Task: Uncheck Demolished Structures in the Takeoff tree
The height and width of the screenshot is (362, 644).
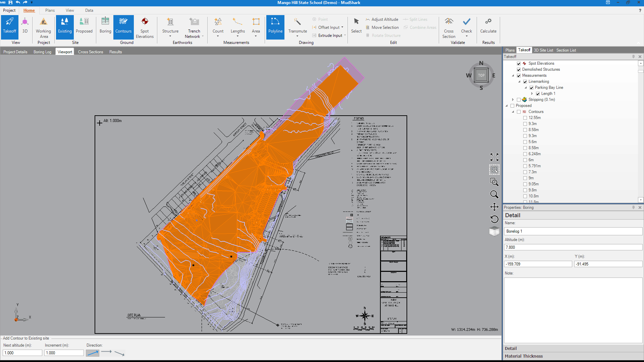Action: [519, 69]
